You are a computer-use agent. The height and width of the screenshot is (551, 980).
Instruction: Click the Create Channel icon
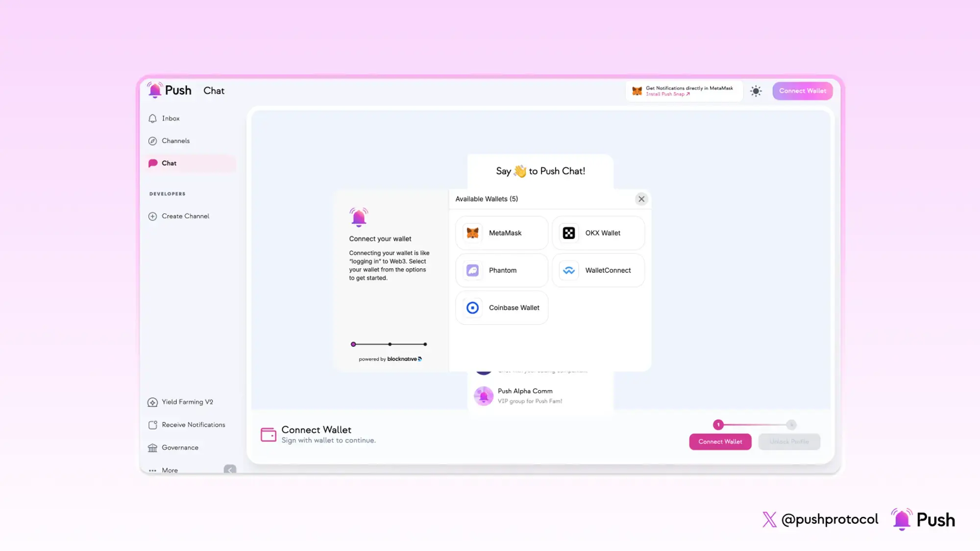tap(152, 216)
